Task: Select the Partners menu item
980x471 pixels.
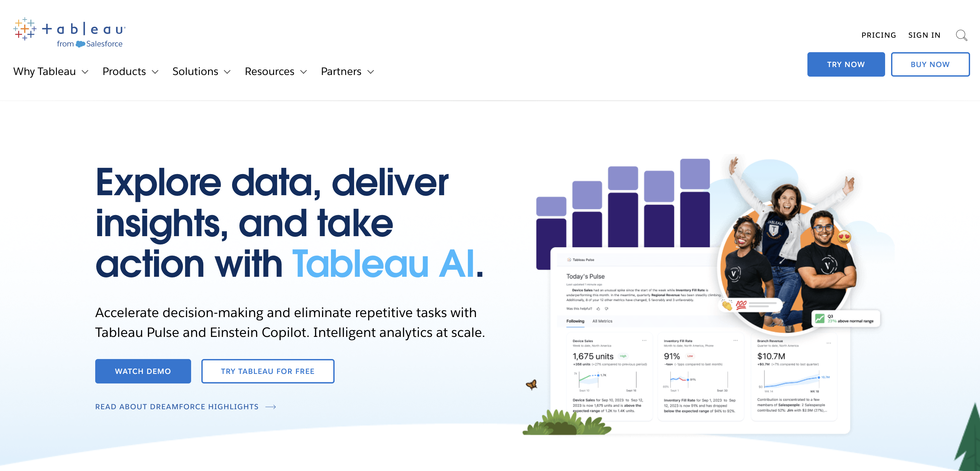Action: pyautogui.click(x=346, y=71)
